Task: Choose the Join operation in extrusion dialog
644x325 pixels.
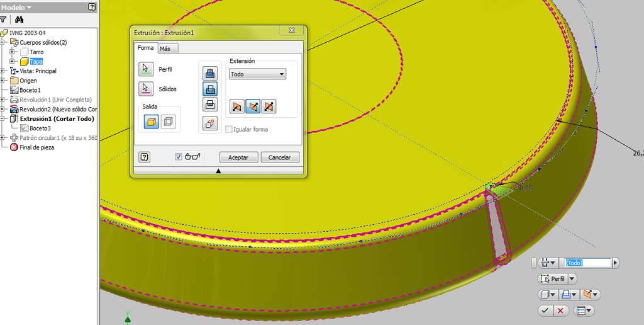Action: coord(210,73)
